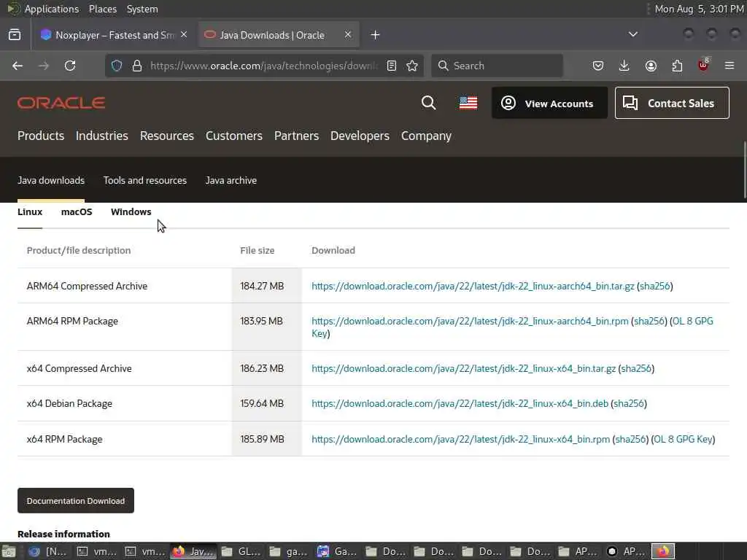
Task: Open a new browser tab
Action: (375, 35)
